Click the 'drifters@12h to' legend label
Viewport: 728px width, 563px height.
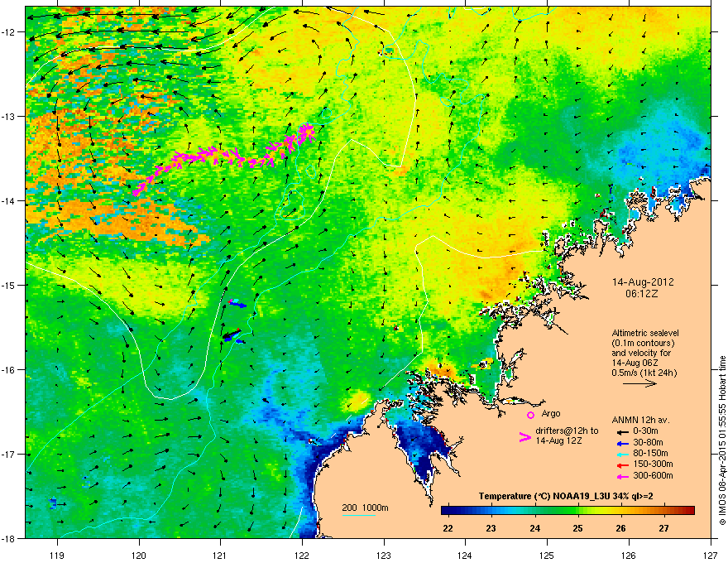tap(567, 431)
